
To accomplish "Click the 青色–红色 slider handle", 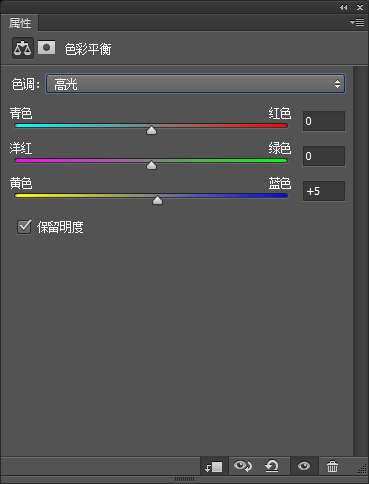I will (x=152, y=130).
